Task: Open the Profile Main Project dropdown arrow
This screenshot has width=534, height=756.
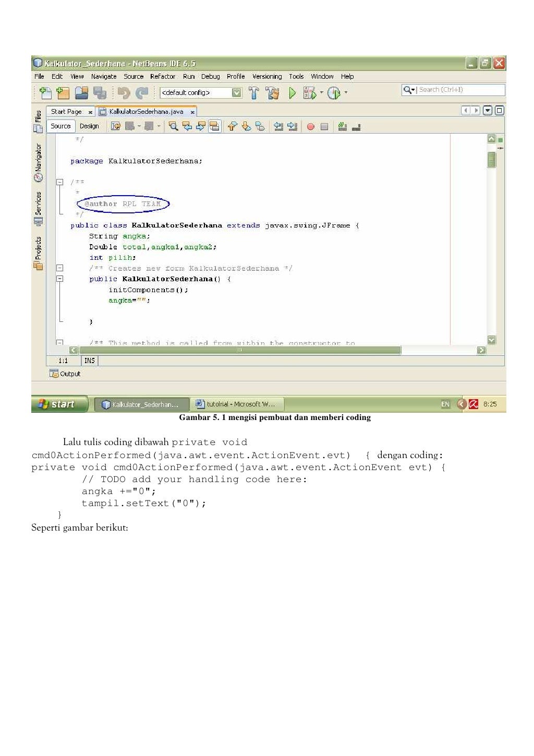Action: [x=346, y=93]
